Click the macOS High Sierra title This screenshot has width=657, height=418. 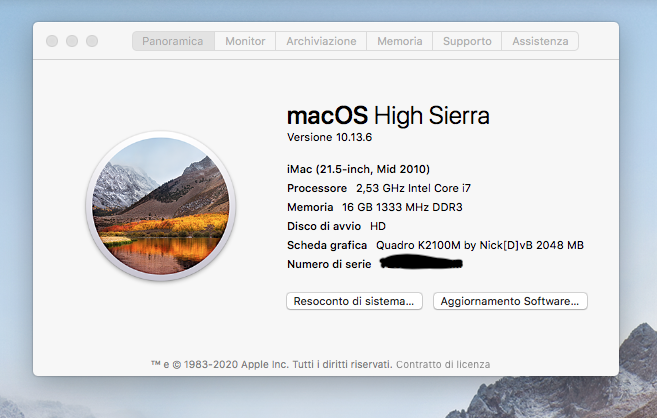(388, 115)
